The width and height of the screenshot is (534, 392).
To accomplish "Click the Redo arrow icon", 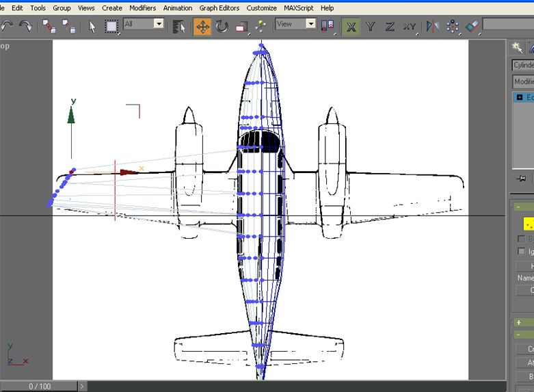I will click(x=25, y=26).
